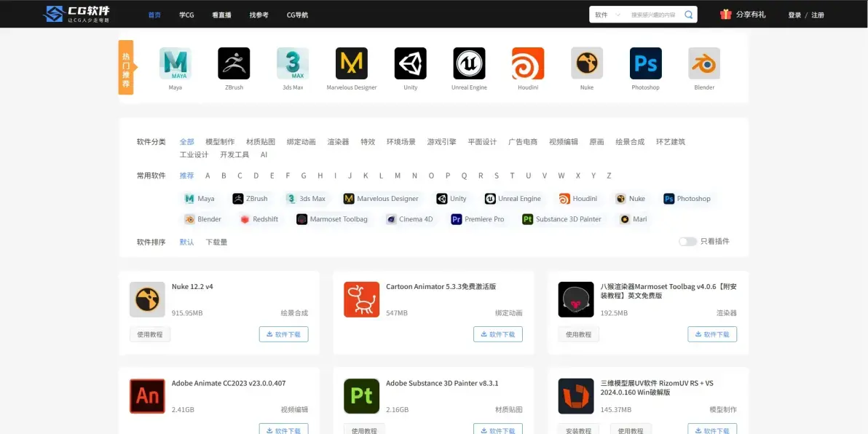The width and height of the screenshot is (868, 434).
Task: Sort software by 下载量
Action: (216, 242)
